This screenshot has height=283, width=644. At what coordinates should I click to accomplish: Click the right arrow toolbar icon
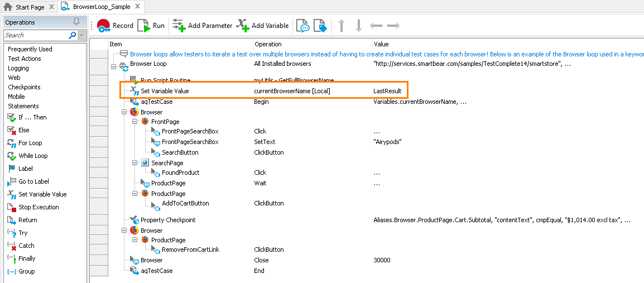point(393,26)
